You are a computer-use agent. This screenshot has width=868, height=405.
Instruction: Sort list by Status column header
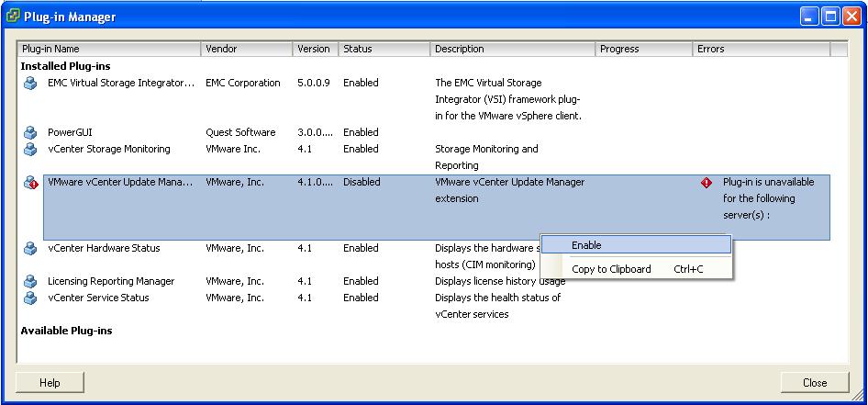(384, 49)
